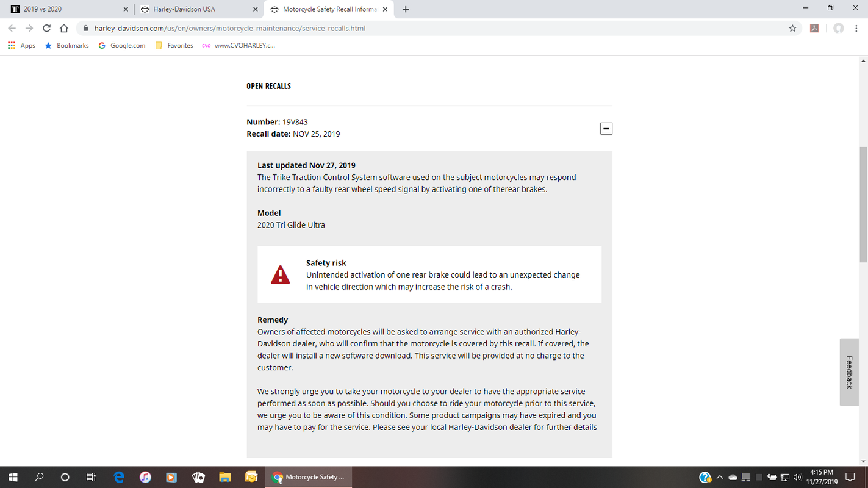Go back to previous page
The image size is (868, 488).
[x=12, y=28]
